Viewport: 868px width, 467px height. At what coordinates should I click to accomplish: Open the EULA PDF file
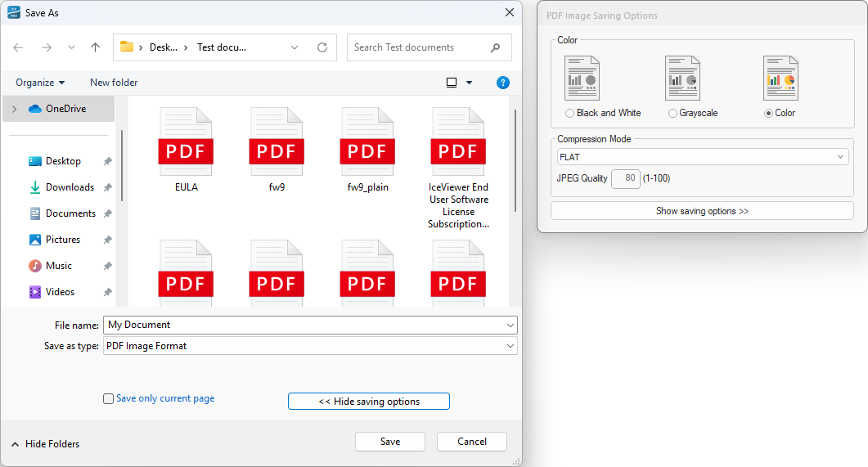pyautogui.click(x=186, y=150)
